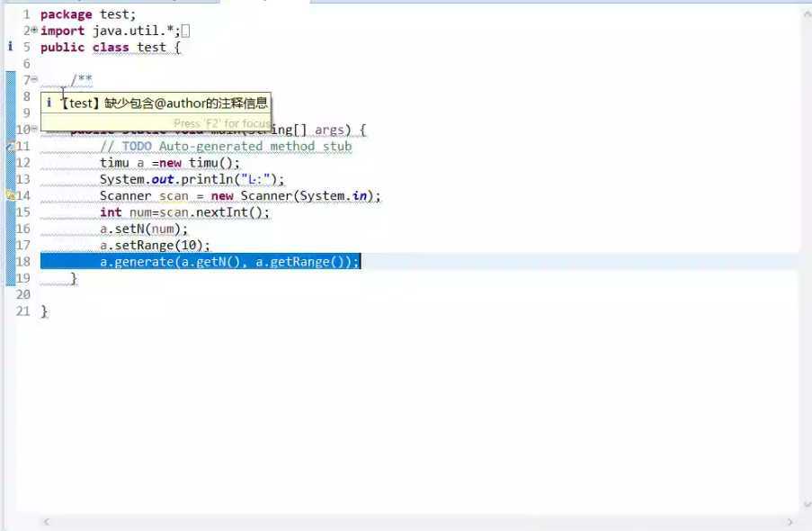Click line number 18 in the gutter
Viewport: 812px width, 531px height.
point(23,262)
